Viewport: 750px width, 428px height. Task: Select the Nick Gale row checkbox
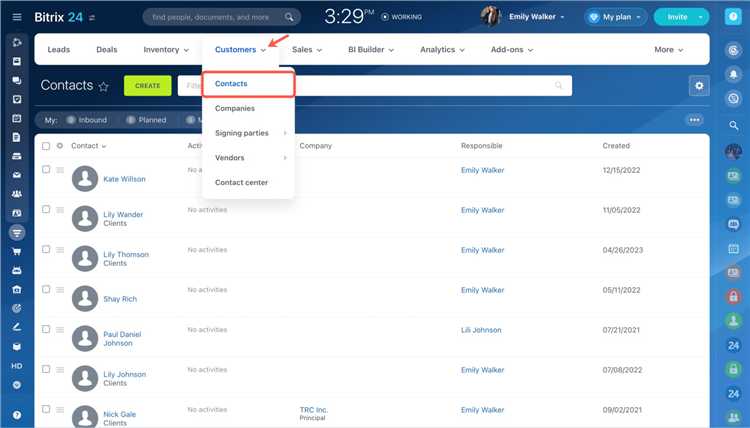click(x=46, y=409)
